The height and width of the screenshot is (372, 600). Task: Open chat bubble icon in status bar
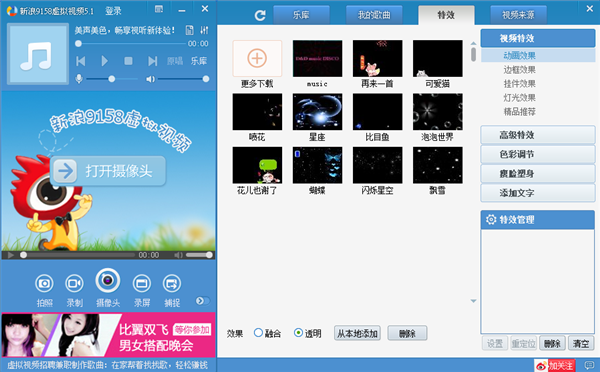(x=590, y=365)
